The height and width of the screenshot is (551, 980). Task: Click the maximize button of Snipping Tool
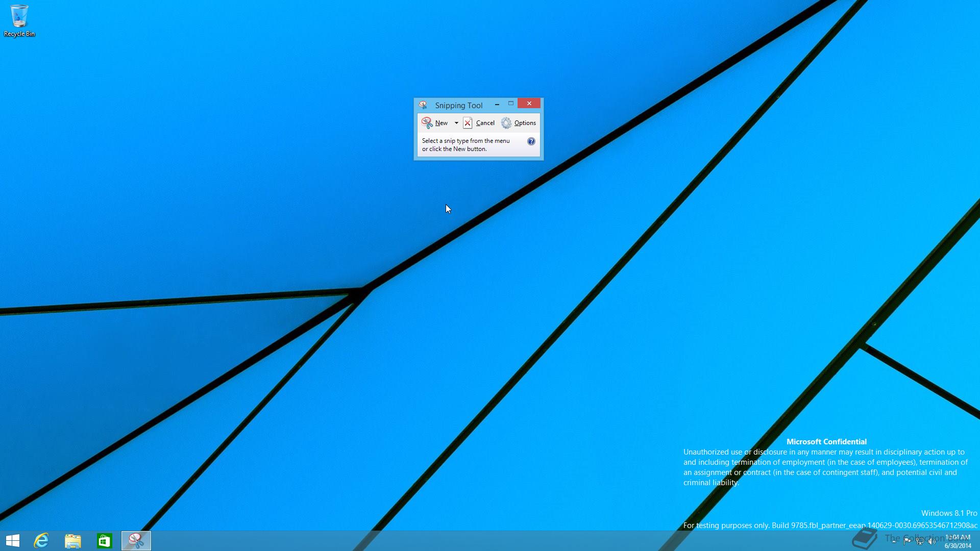pyautogui.click(x=511, y=104)
